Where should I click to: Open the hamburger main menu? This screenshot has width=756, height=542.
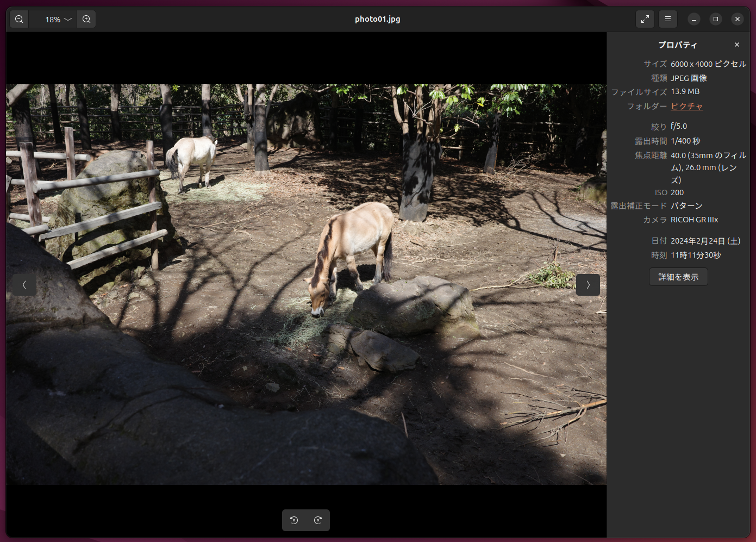click(x=668, y=19)
